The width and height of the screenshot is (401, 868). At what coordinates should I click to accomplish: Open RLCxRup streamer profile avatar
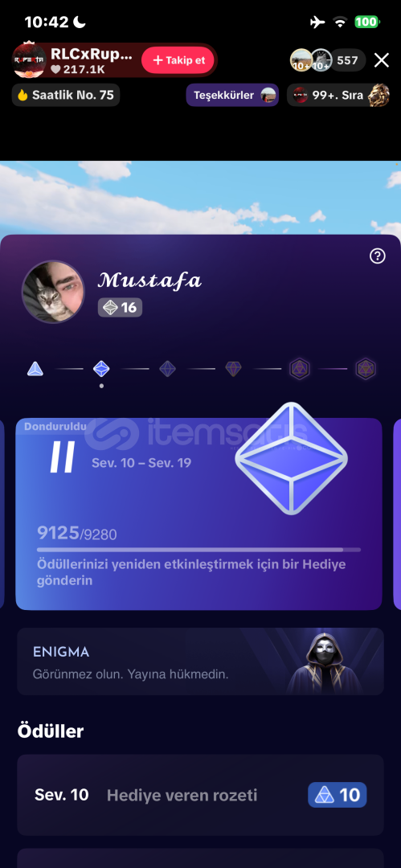click(30, 60)
